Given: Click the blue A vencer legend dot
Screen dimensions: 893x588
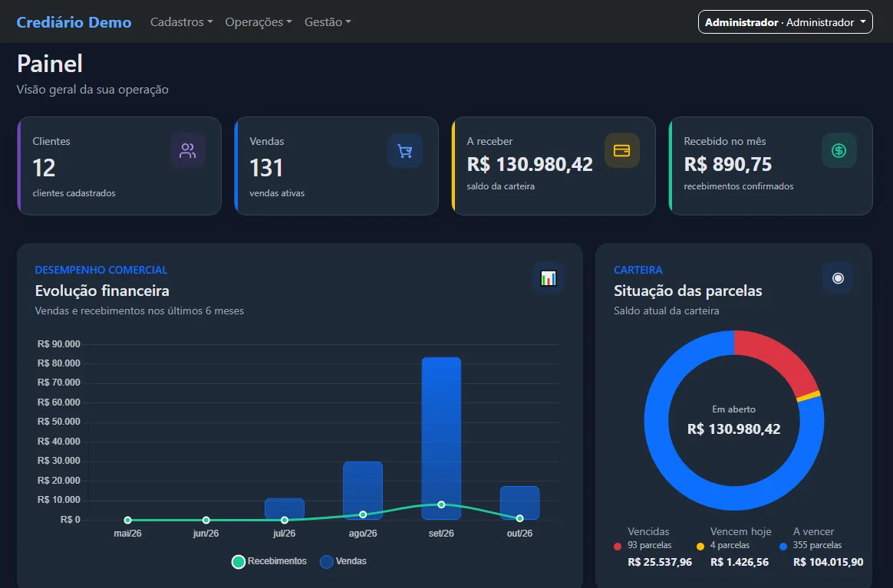Looking at the screenshot, I should pos(783,547).
